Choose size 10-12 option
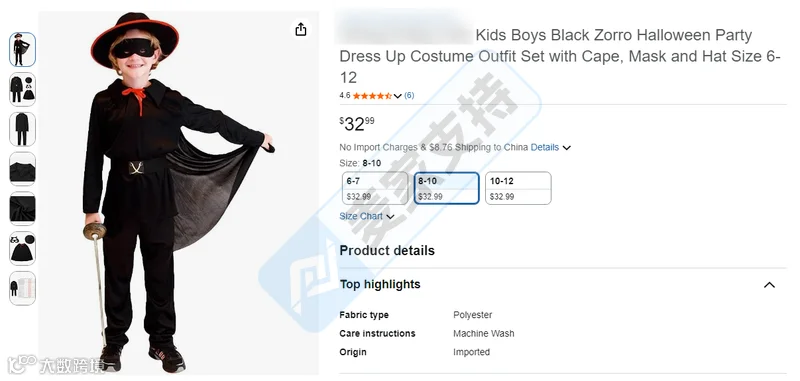The height and width of the screenshot is (381, 800). pyautogui.click(x=518, y=188)
